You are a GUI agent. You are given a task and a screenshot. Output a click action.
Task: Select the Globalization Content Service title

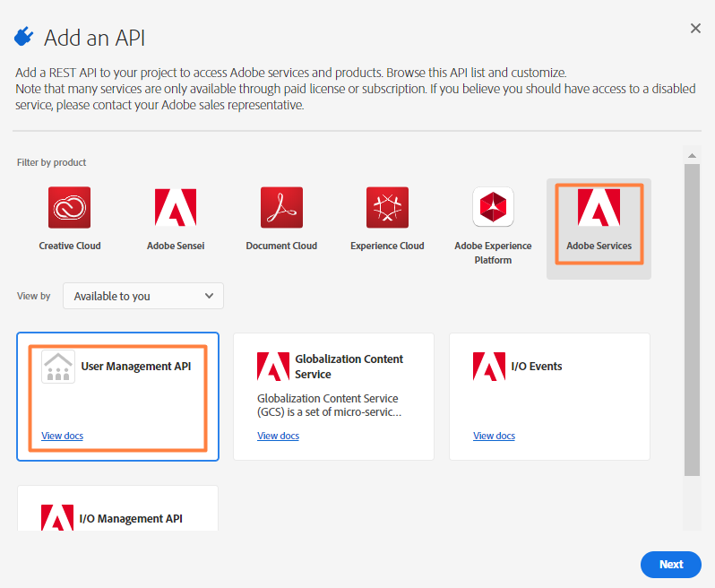click(349, 367)
